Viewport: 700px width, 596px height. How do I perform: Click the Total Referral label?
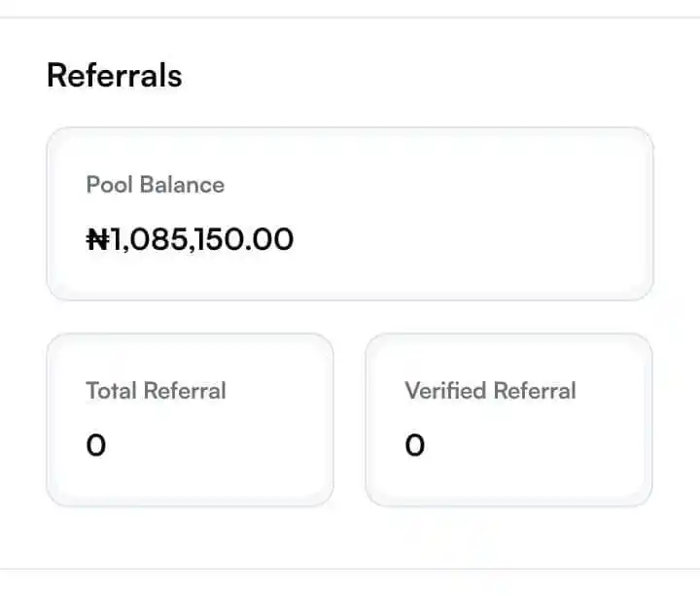point(156,391)
